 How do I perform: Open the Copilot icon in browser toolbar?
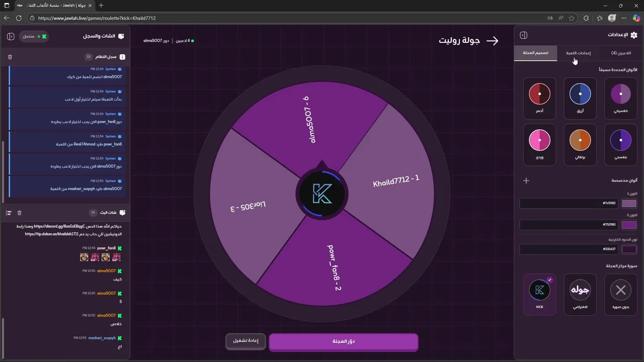[637, 18]
